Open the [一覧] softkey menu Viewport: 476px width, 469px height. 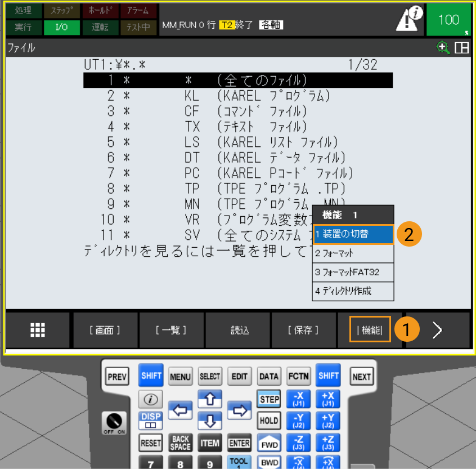pyautogui.click(x=171, y=330)
